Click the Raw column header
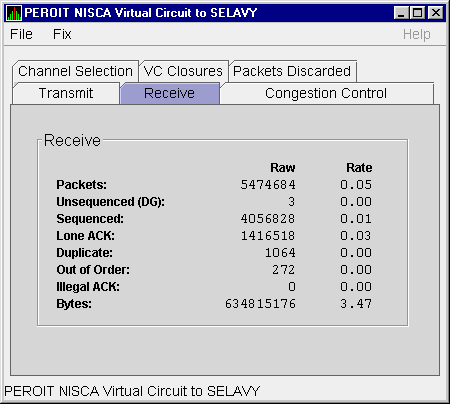The height and width of the screenshot is (404, 450). 283,168
